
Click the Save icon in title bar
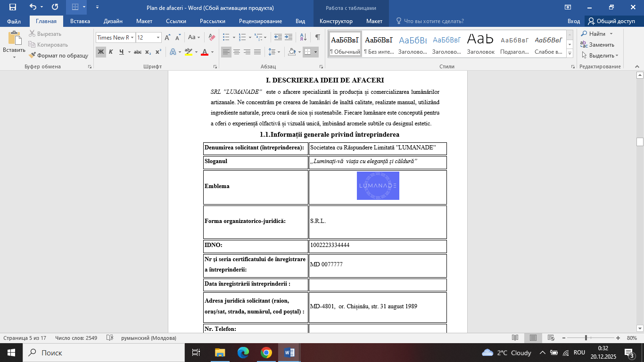[x=13, y=7]
